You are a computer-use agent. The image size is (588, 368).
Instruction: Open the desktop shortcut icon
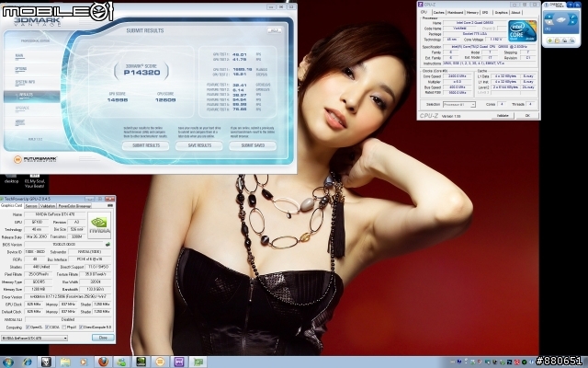coord(11,178)
